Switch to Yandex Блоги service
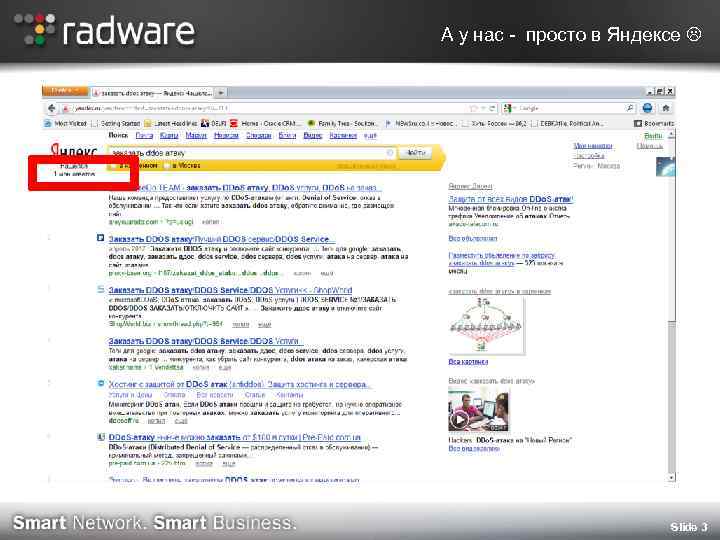Viewport: 720px width, 540px height. [287, 135]
